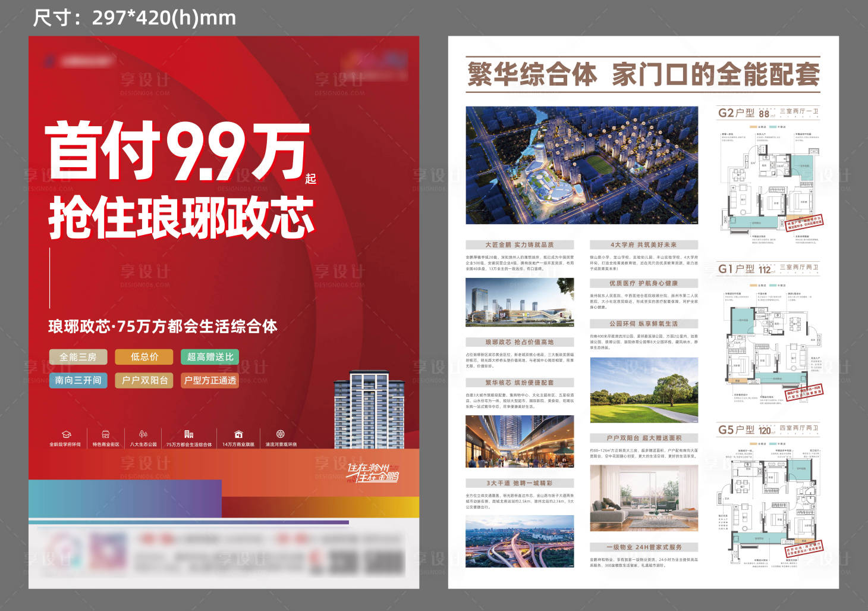Click the 四室两厅两卫 label beside G5户型
The height and width of the screenshot is (611, 868).
(x=799, y=428)
